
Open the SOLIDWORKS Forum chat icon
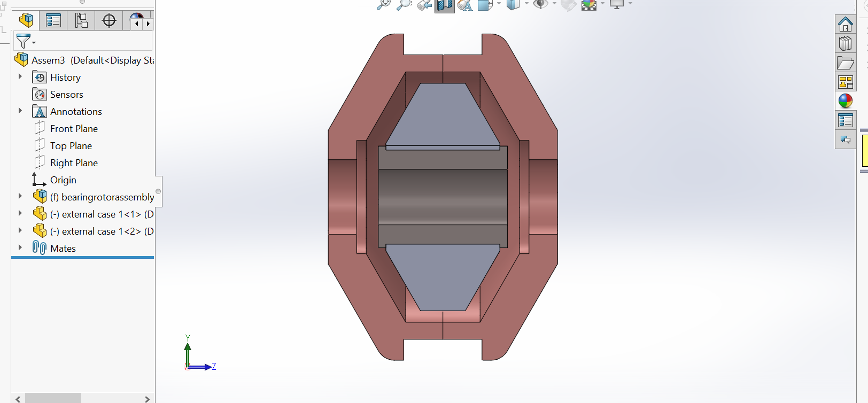(846, 139)
